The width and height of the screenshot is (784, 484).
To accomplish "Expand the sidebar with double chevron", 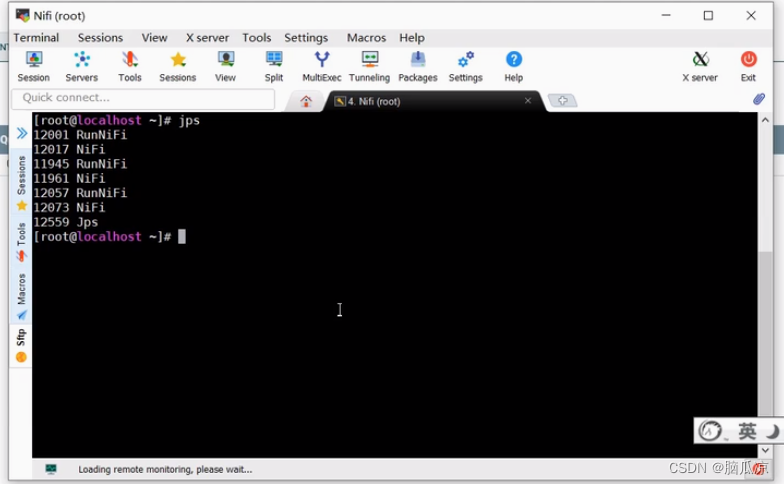I will pos(22,133).
